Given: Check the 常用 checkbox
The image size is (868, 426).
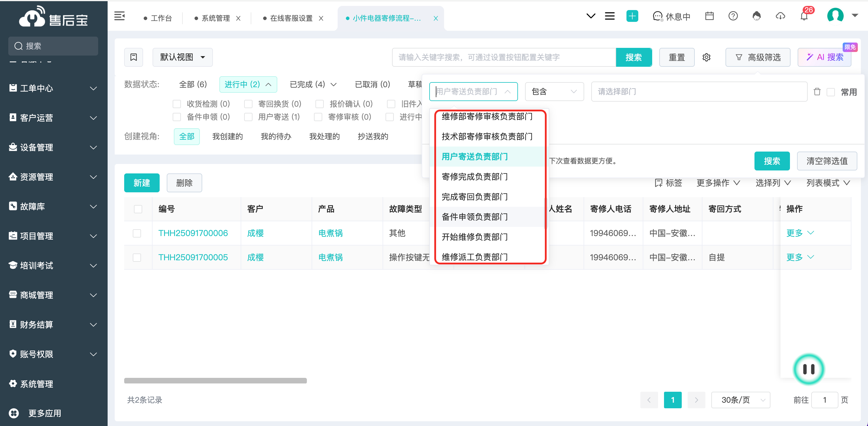Looking at the screenshot, I should pos(831,92).
